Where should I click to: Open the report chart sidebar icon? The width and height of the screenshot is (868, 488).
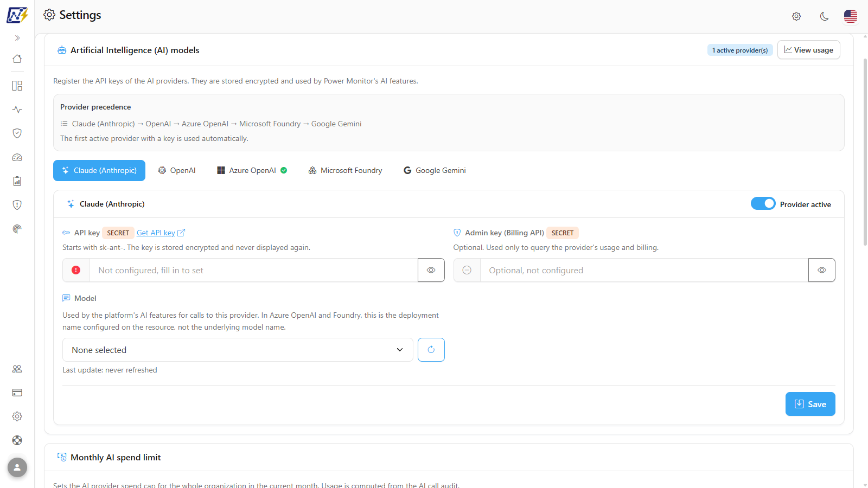pyautogui.click(x=17, y=181)
